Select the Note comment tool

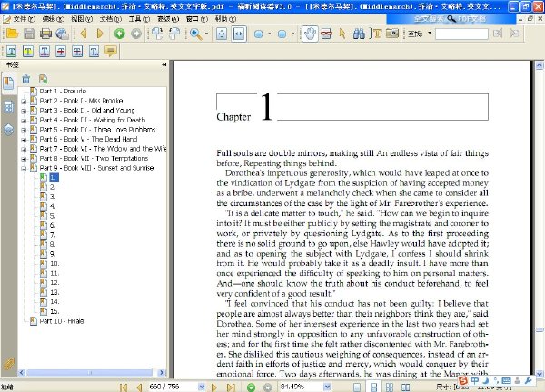[111, 52]
